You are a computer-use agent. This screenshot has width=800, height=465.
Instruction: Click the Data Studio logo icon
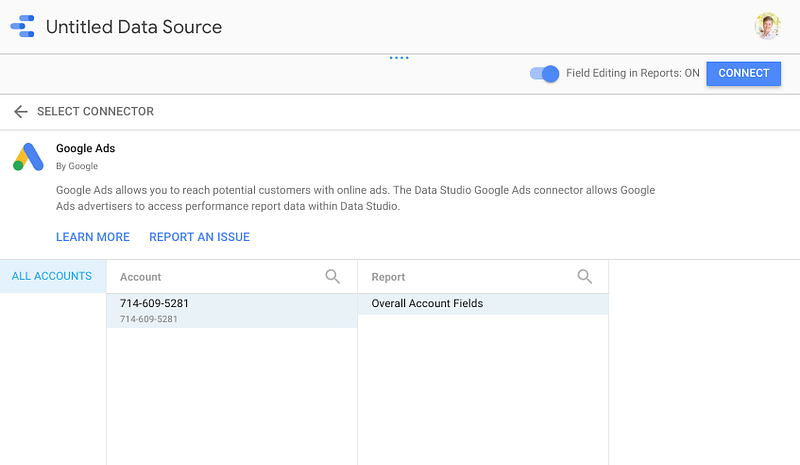pos(22,26)
